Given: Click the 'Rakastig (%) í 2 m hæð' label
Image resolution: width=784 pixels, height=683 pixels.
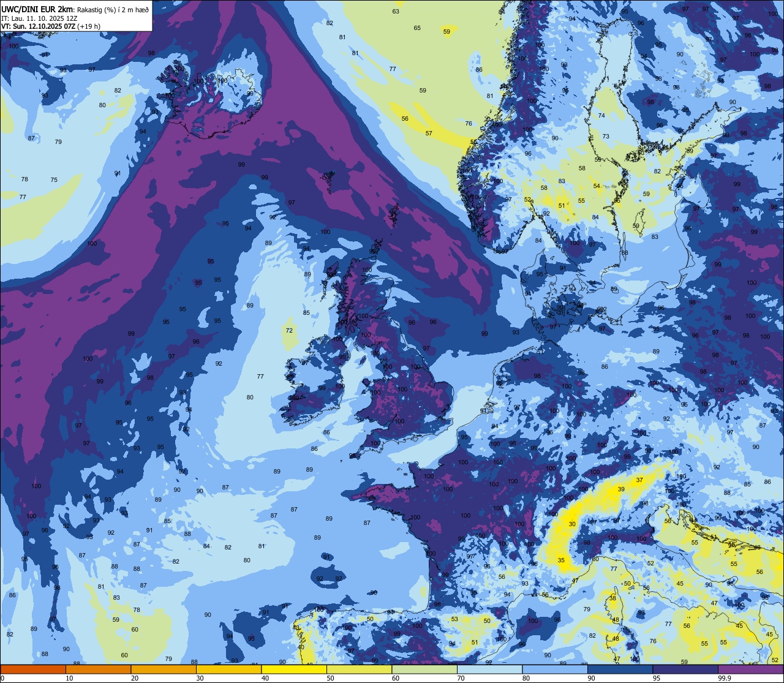Looking at the screenshot, I should pos(113,9).
